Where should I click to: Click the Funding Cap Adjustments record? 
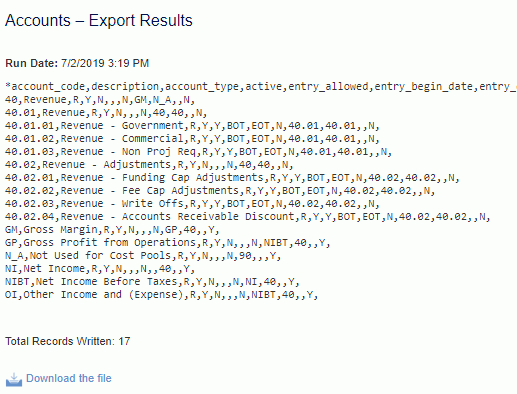pos(232,178)
